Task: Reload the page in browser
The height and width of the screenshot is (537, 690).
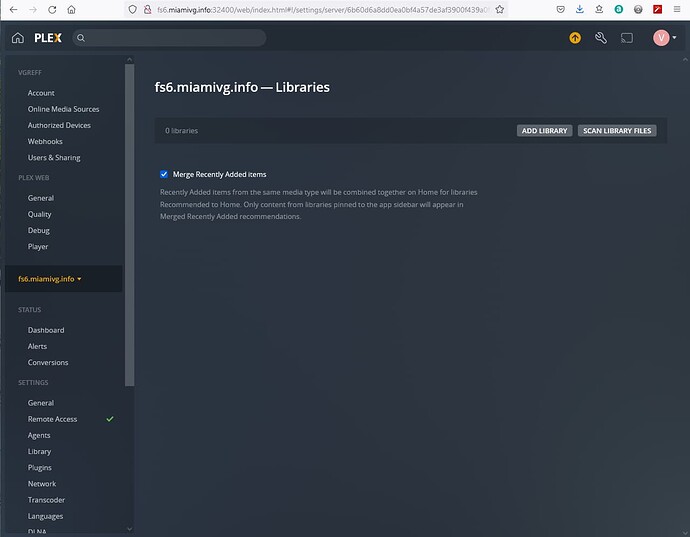Action: [x=52, y=9]
